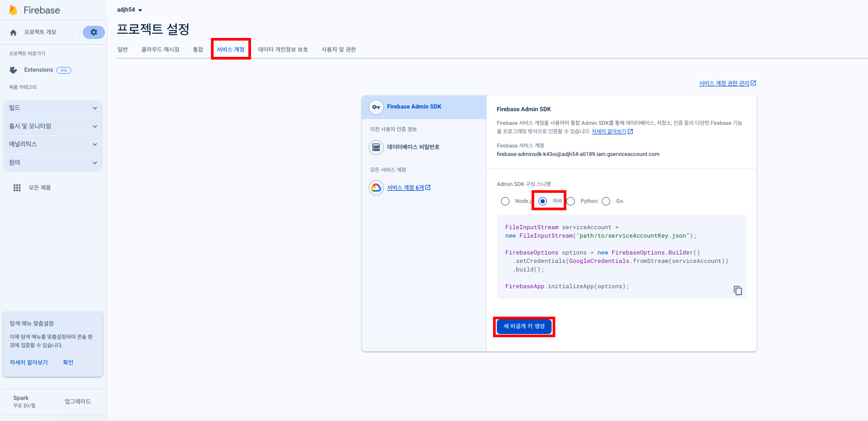The image size is (868, 421).
Task: Click 자세히 알아보기 in navigation tip card
Action: coord(28,363)
